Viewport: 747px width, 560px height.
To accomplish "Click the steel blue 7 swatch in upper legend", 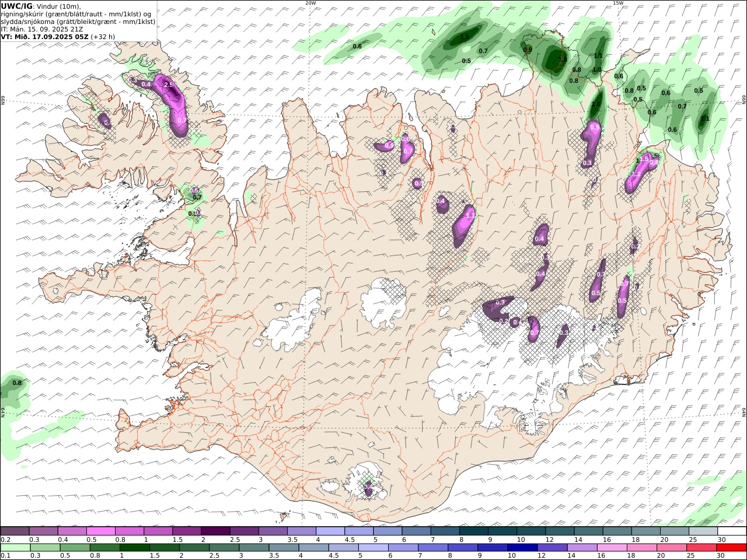I will (x=445, y=531).
